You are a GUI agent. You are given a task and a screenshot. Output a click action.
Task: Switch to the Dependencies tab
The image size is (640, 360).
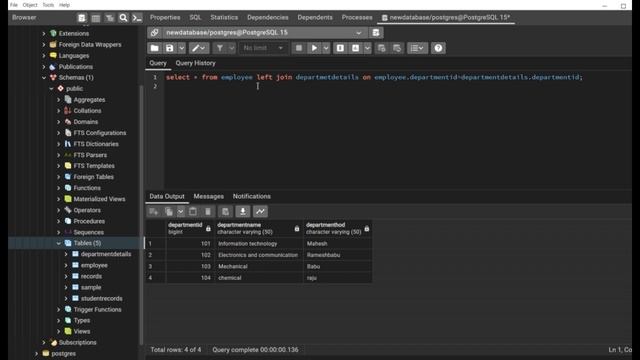coord(268,18)
